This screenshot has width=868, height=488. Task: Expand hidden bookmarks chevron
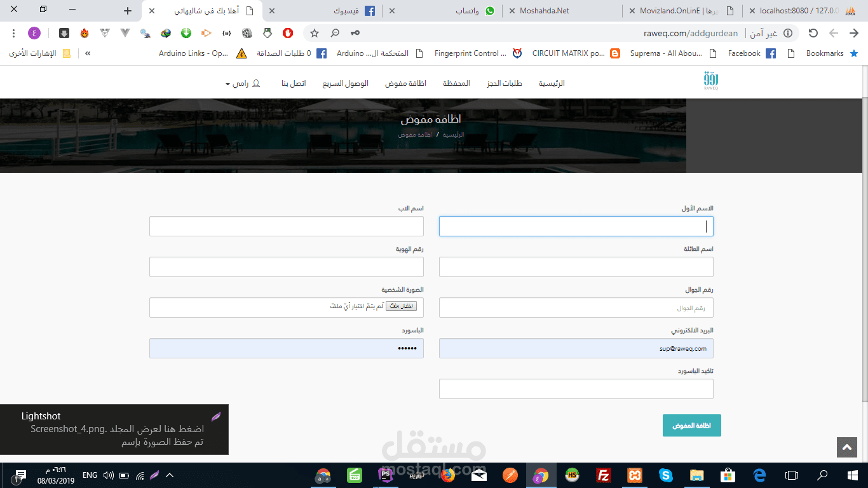pos(88,53)
